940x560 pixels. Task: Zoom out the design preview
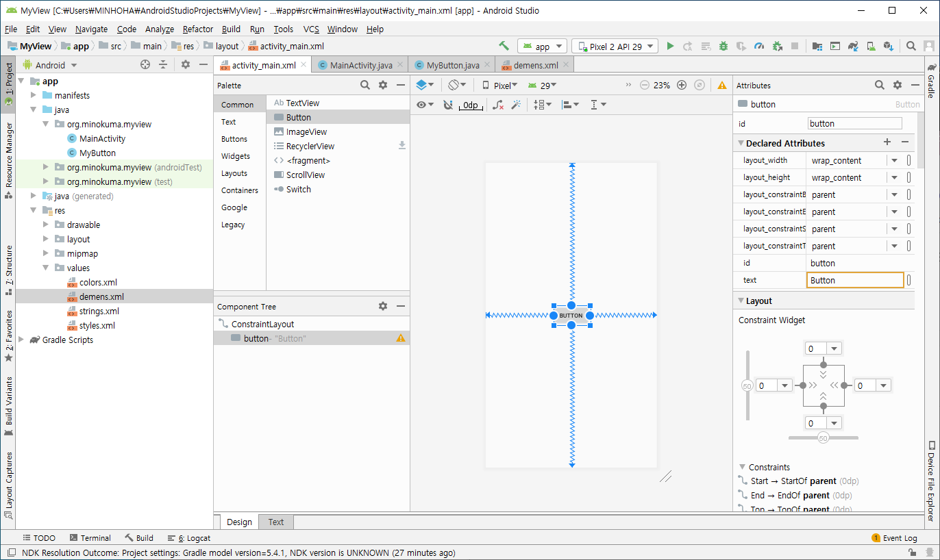pos(645,86)
